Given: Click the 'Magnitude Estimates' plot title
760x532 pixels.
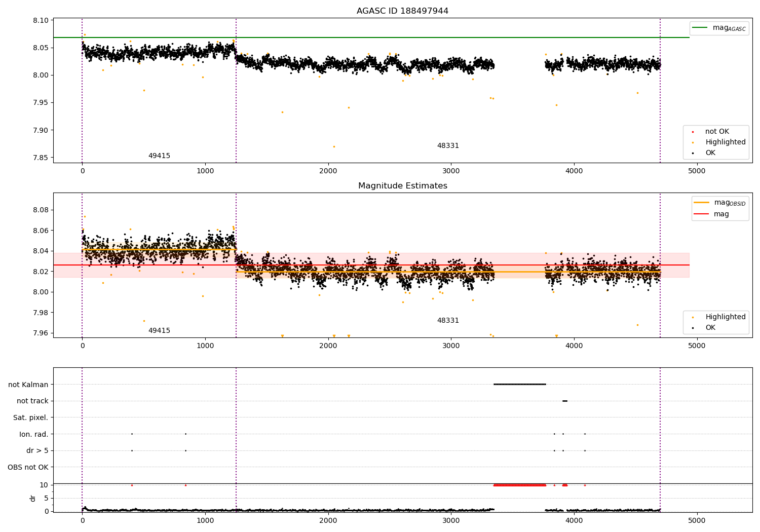Looking at the screenshot, I should pos(402,186).
